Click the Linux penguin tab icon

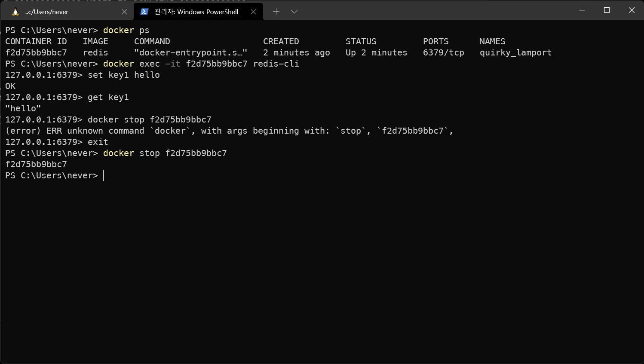15,12
